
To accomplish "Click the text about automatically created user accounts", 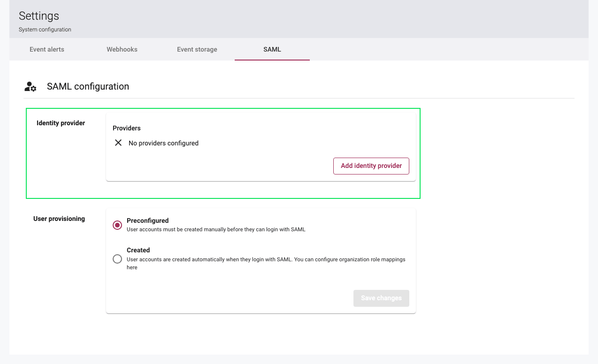I will (266, 263).
